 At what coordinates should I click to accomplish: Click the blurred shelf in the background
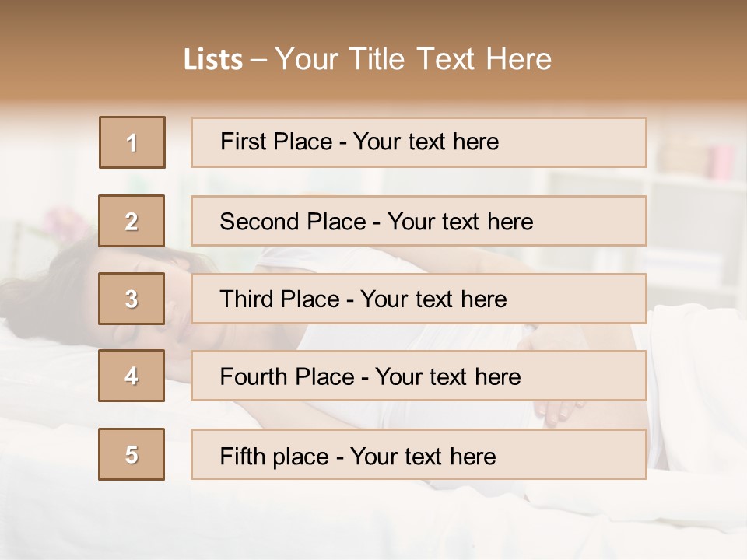(x=693, y=202)
